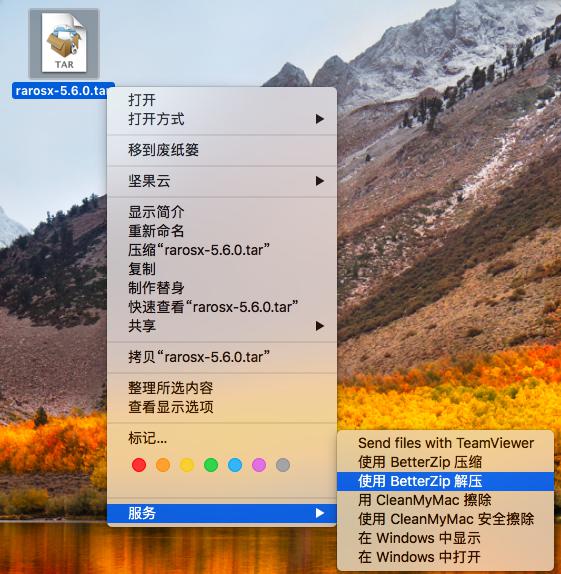This screenshot has width=561, height=574.
Task: Apply the gray tag color
Action: [283, 465]
